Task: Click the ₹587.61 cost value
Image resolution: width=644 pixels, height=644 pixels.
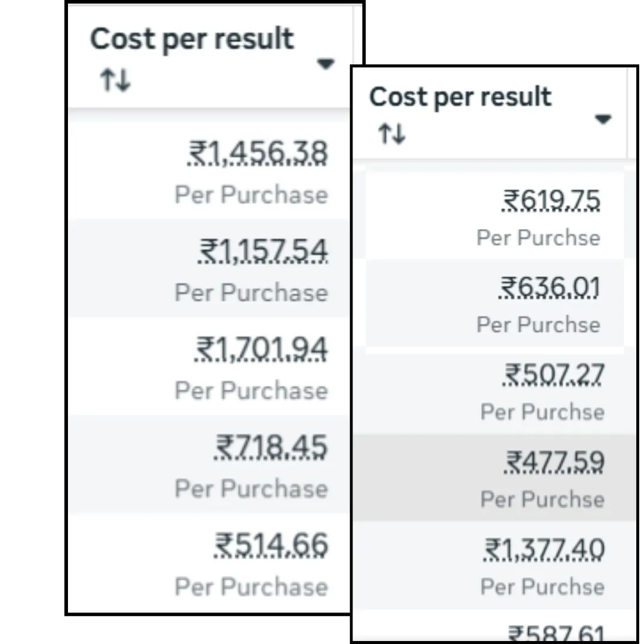Action: (x=556, y=633)
